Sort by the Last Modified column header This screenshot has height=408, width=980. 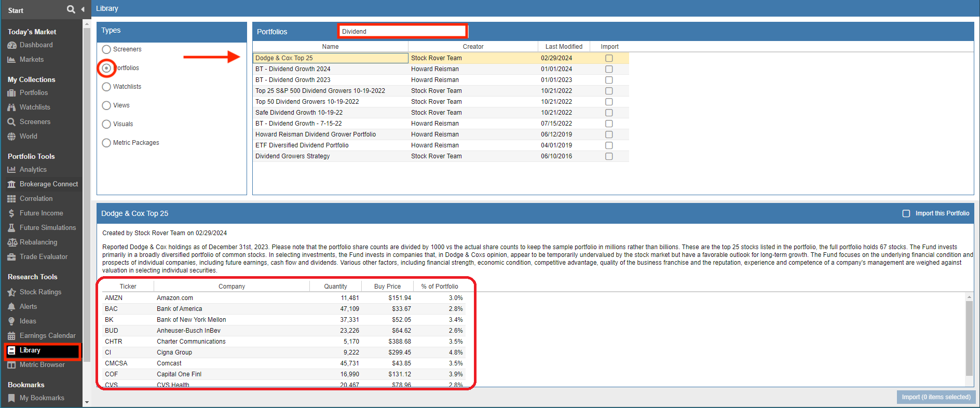564,47
